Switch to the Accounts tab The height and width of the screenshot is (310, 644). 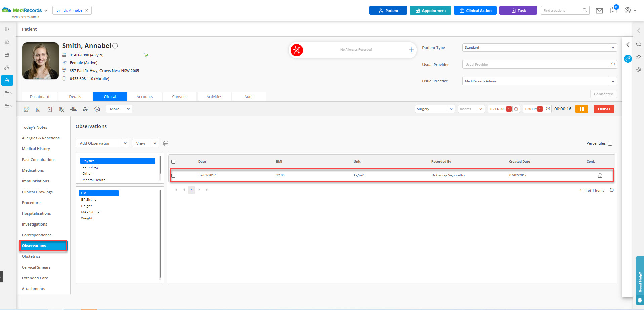(145, 97)
